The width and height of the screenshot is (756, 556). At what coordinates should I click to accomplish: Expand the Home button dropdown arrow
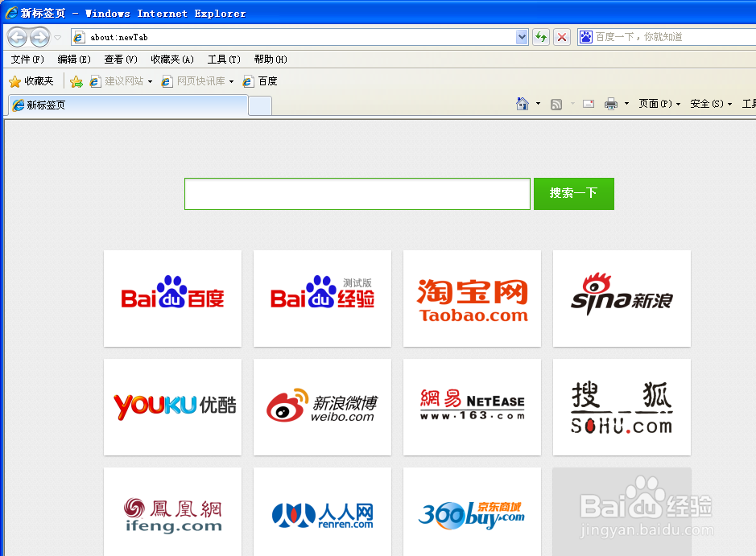pyautogui.click(x=538, y=104)
